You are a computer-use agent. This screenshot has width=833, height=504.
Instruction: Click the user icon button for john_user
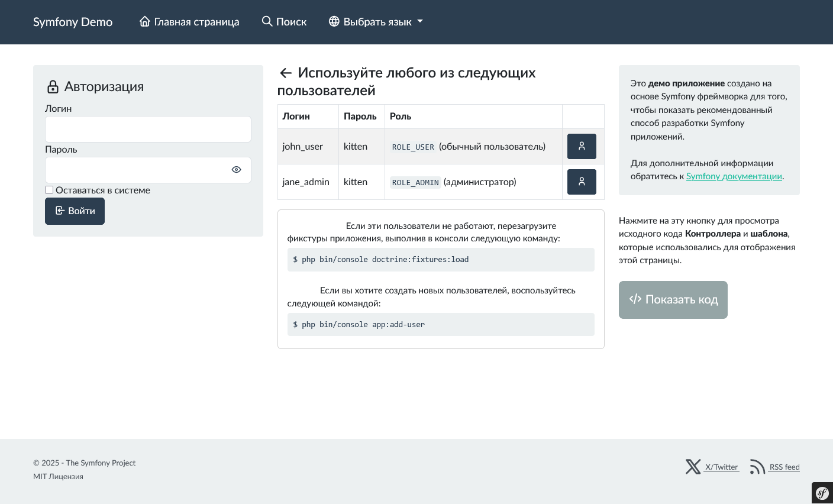[x=582, y=146]
